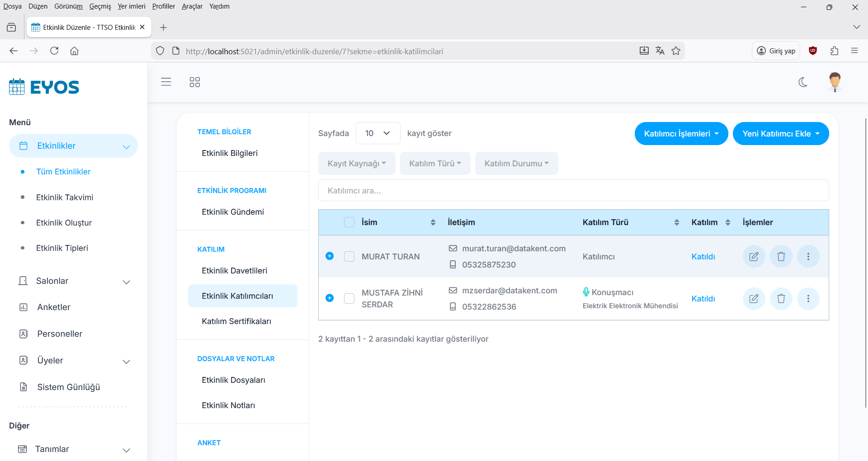The image size is (868, 461).
Task: Expand row details for MUSTAFA ZİHNİ SERDAR
Action: click(330, 298)
